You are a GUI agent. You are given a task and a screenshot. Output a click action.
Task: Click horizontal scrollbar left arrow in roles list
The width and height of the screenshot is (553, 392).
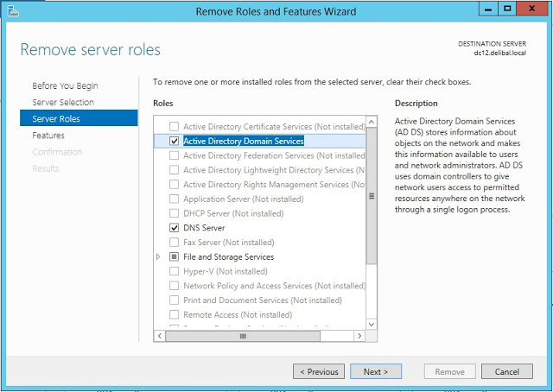coord(159,335)
